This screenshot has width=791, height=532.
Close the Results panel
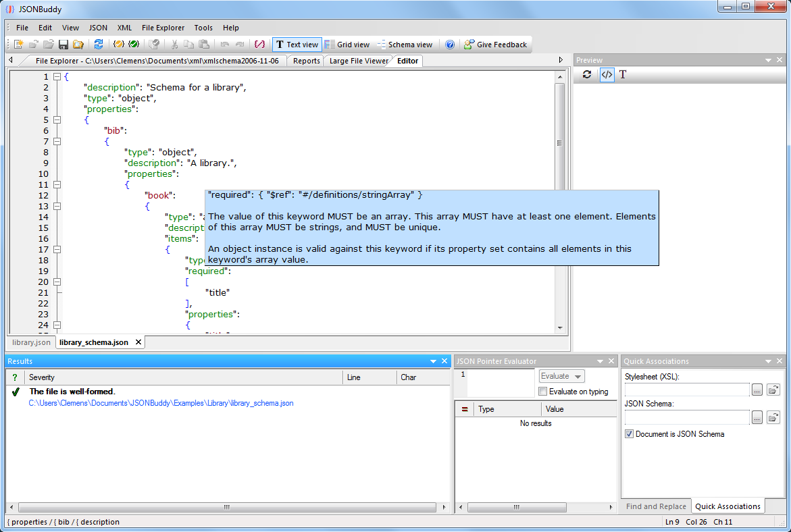(x=444, y=361)
